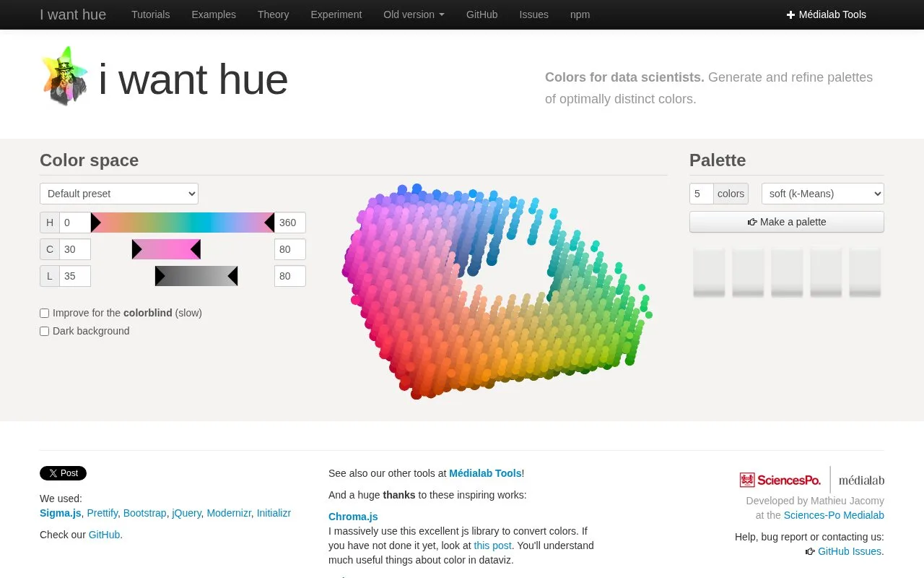Open the Tutorials nav item
Screen dimensions: 924x578
pyautogui.click(x=151, y=14)
